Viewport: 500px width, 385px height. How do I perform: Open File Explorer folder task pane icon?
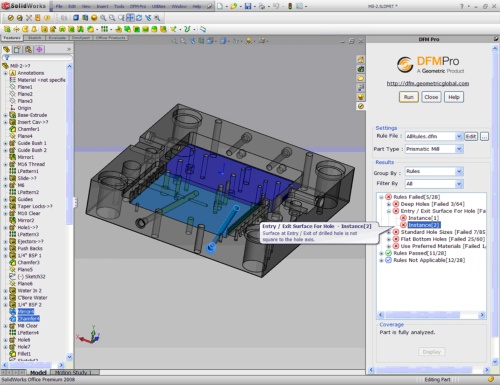tap(361, 78)
